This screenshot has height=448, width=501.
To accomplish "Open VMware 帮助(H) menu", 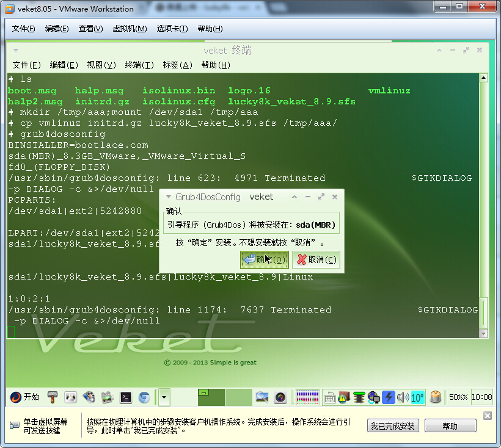I will [210, 29].
